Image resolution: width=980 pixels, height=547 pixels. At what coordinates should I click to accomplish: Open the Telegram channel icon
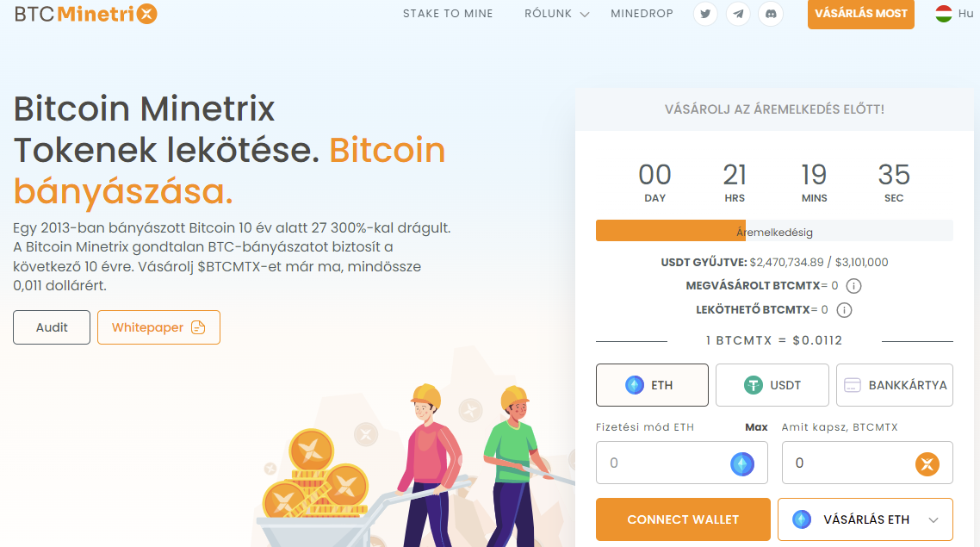pyautogui.click(x=738, y=14)
